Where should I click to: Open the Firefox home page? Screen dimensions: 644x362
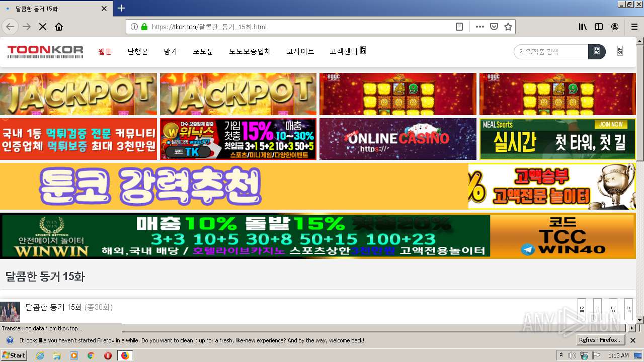tap(59, 27)
